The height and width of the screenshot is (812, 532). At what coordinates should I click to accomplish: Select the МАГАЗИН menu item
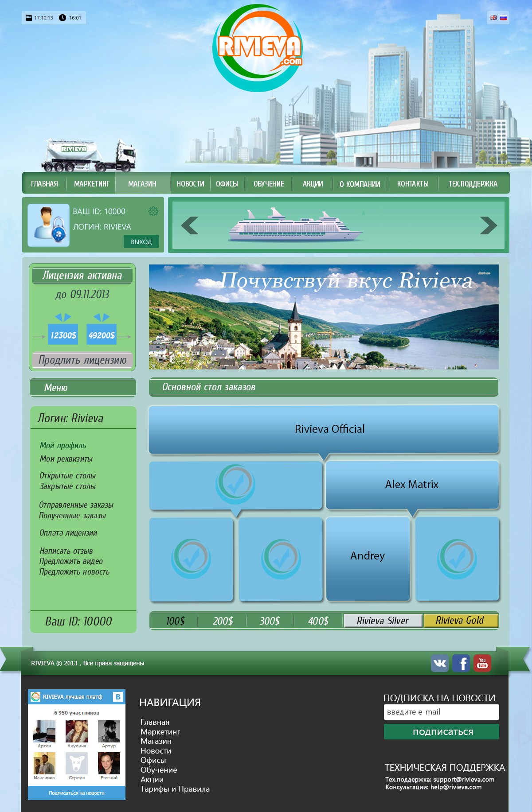pos(142,183)
